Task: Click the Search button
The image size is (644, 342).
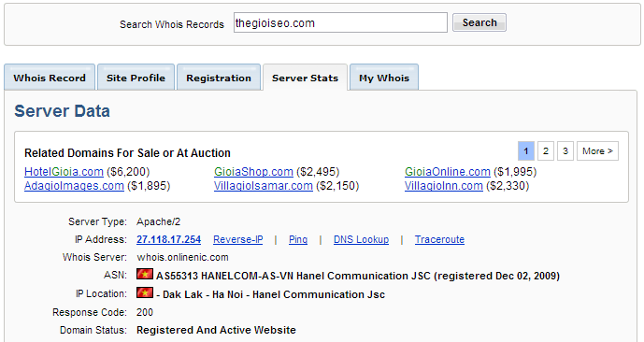Action: click(479, 22)
